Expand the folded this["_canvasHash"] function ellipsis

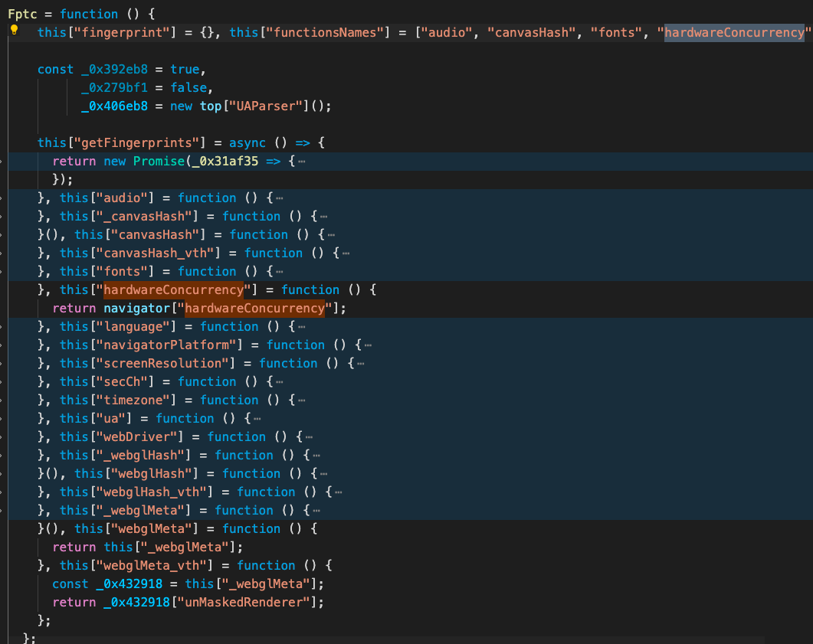[323, 217]
